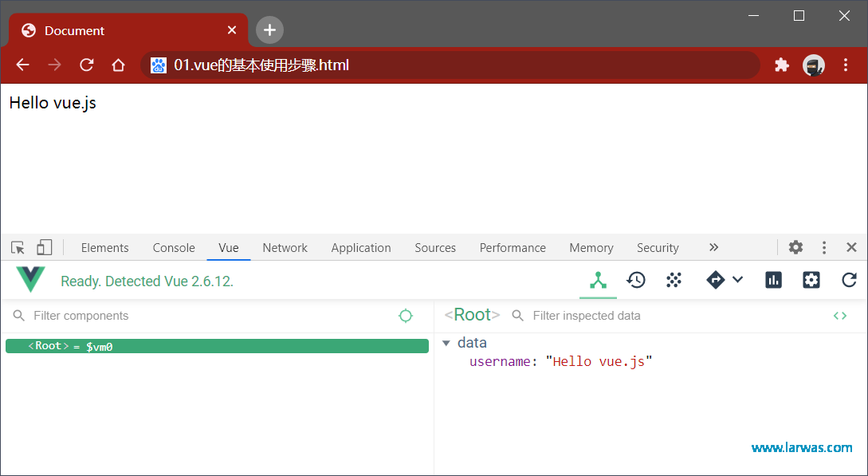
Task: Open the Vue DevTools settings
Action: [811, 280]
